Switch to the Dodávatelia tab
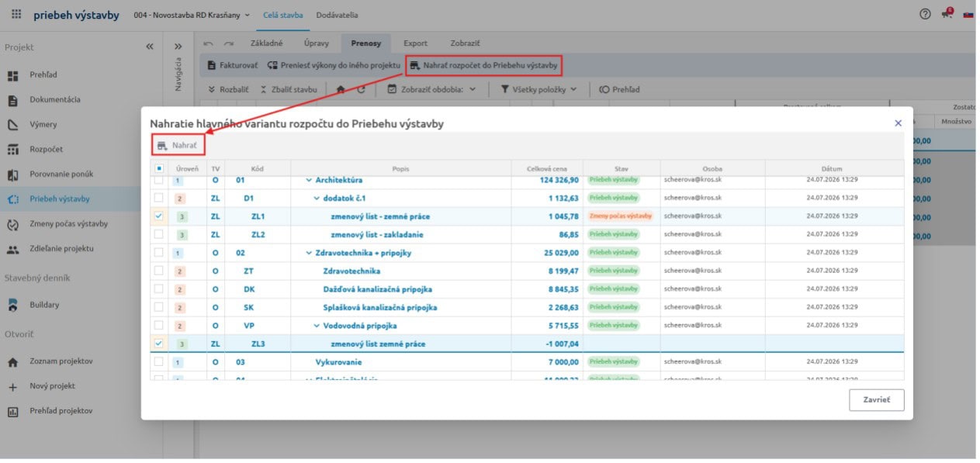 (x=338, y=15)
